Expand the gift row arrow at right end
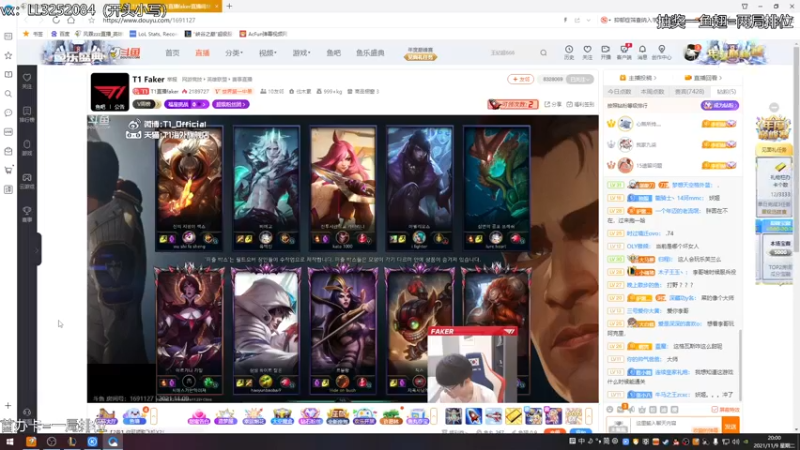Image resolution: width=800 pixels, height=450 pixels. (589, 416)
